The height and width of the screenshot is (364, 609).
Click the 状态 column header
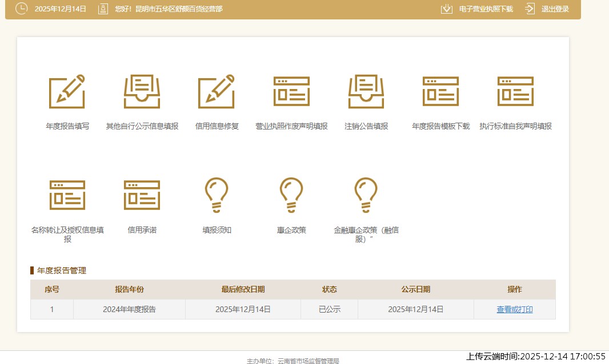[x=329, y=289]
